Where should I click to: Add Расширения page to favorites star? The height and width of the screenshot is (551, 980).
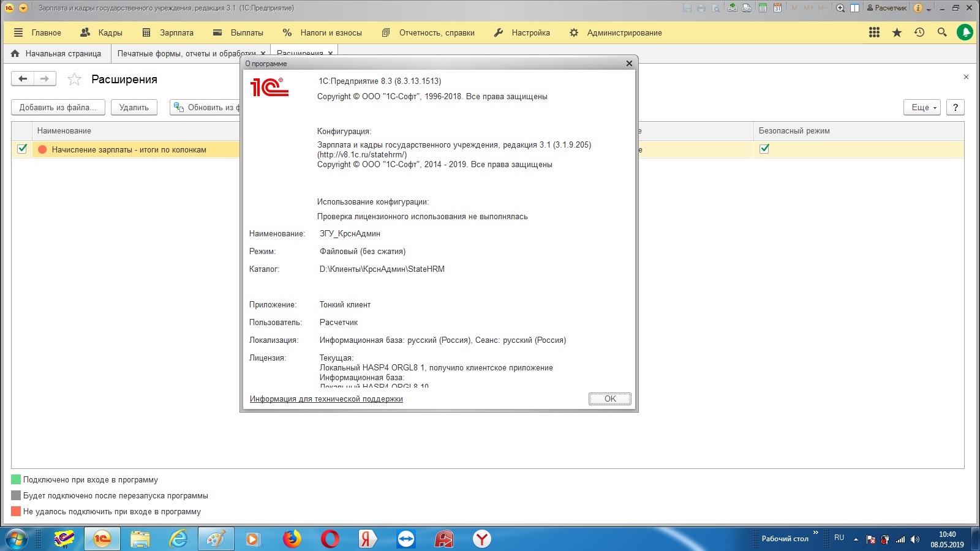tap(74, 79)
